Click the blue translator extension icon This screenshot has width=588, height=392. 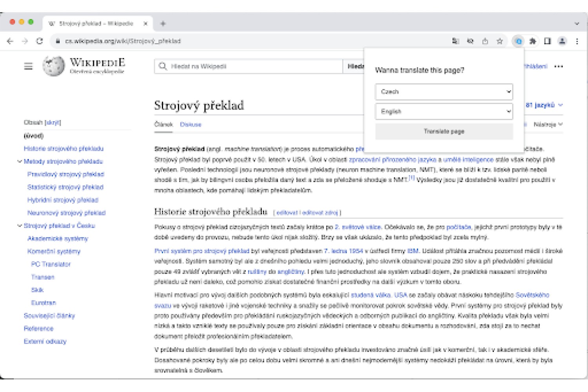[519, 41]
